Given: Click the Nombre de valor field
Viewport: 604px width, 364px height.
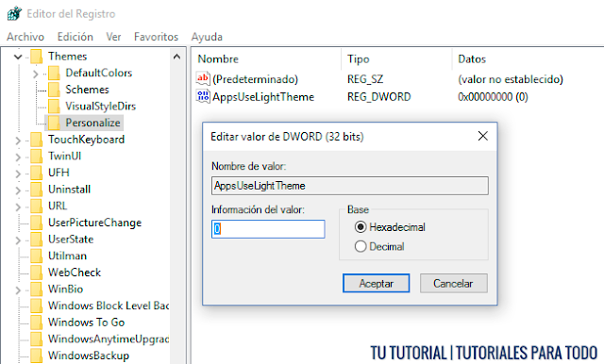Looking at the screenshot, I should (x=350, y=186).
